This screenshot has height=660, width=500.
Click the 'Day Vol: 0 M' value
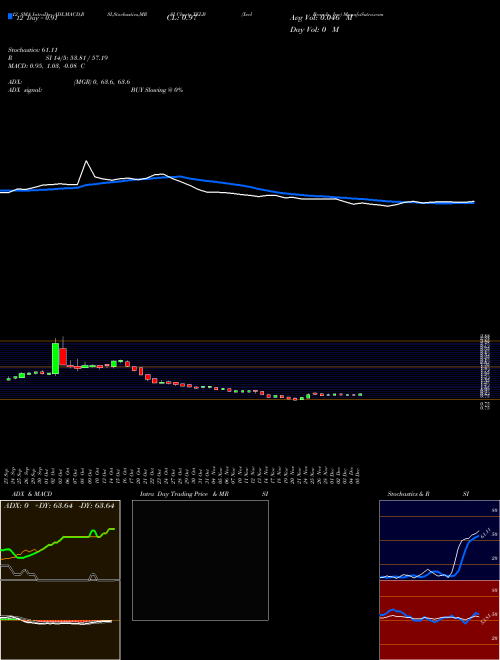[x=314, y=30]
